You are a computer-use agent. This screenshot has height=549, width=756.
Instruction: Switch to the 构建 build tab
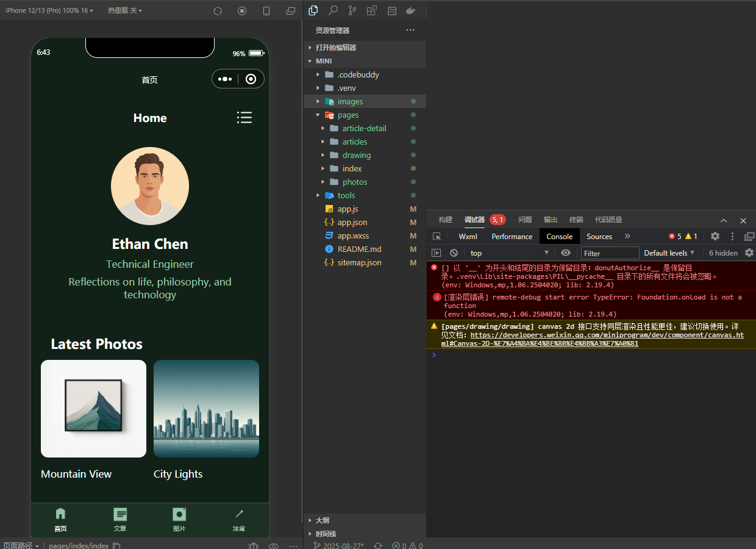point(446,220)
